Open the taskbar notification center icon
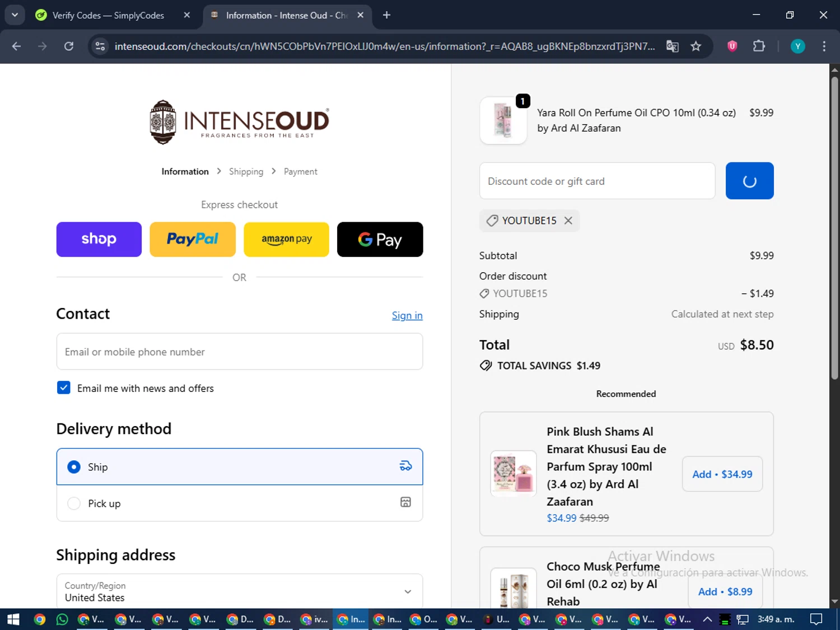The width and height of the screenshot is (840, 630). click(816, 619)
